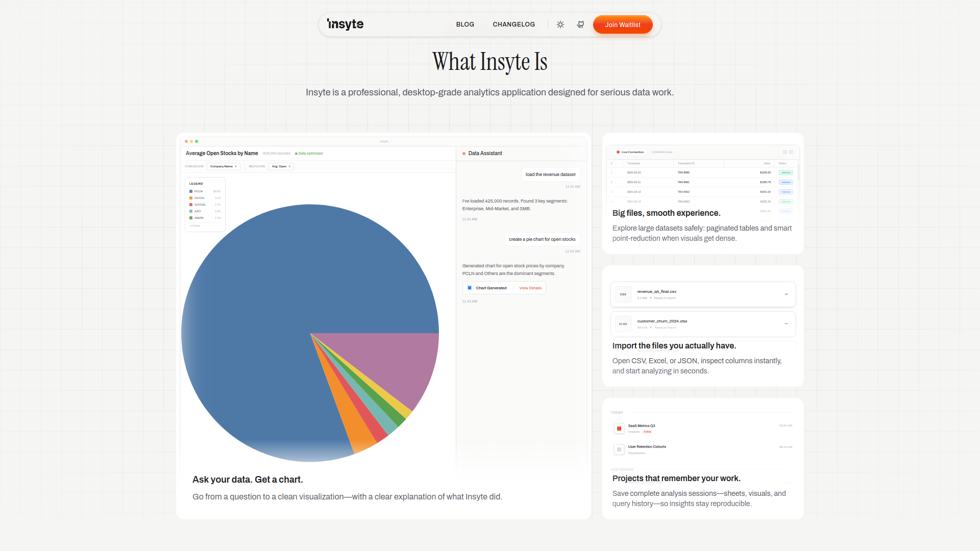Click the 'Projects that remember your work.' heading
980x551 pixels.
(676, 479)
